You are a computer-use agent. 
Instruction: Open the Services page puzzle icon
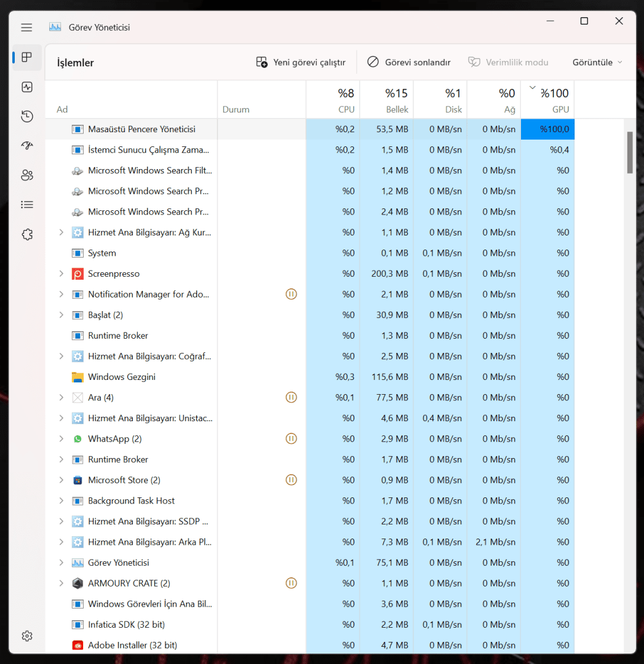pyautogui.click(x=26, y=234)
